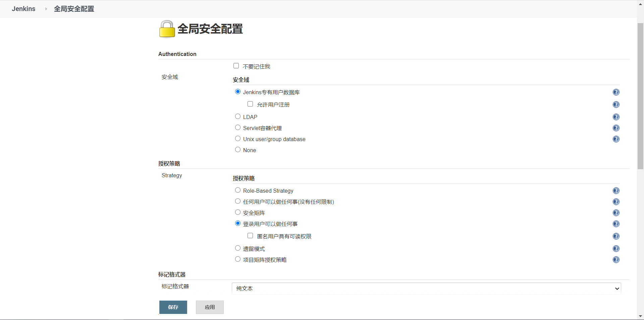
Task: Click the padlock security icon
Action: [167, 29]
